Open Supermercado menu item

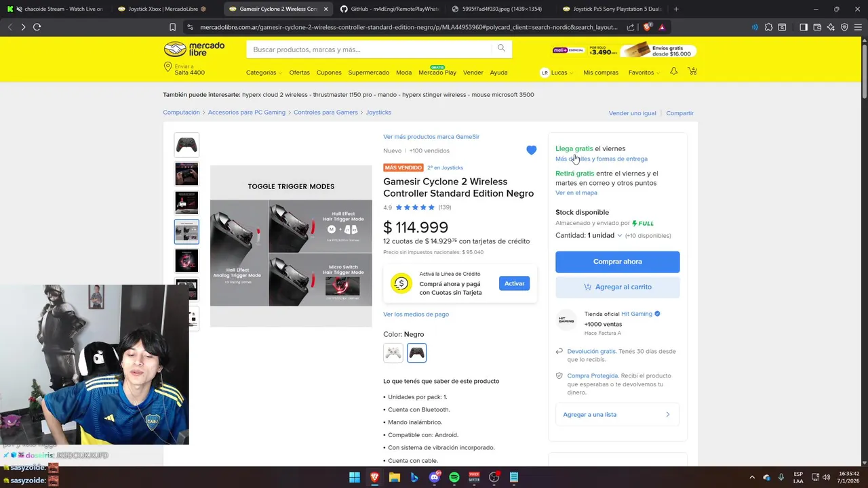point(369,73)
